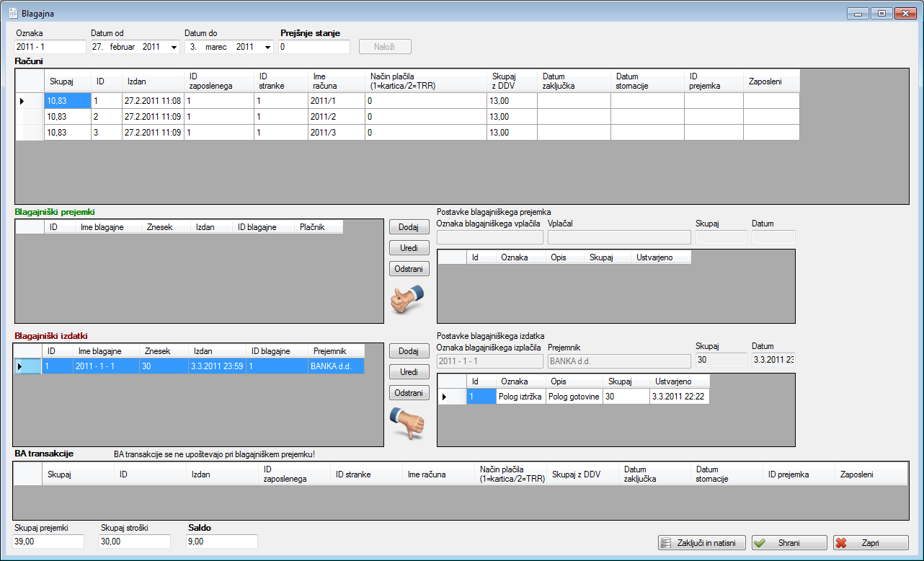Click Uredi for Blagajniški prejemki

(409, 248)
